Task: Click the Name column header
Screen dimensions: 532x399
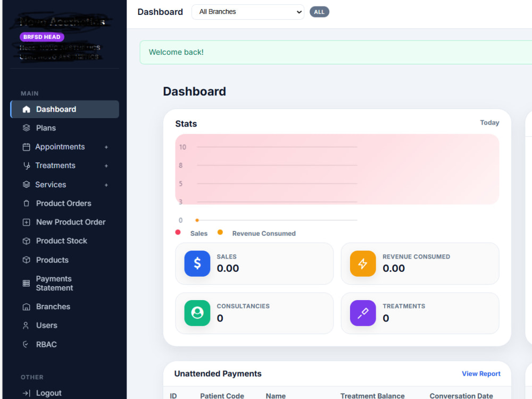Action: (x=276, y=396)
